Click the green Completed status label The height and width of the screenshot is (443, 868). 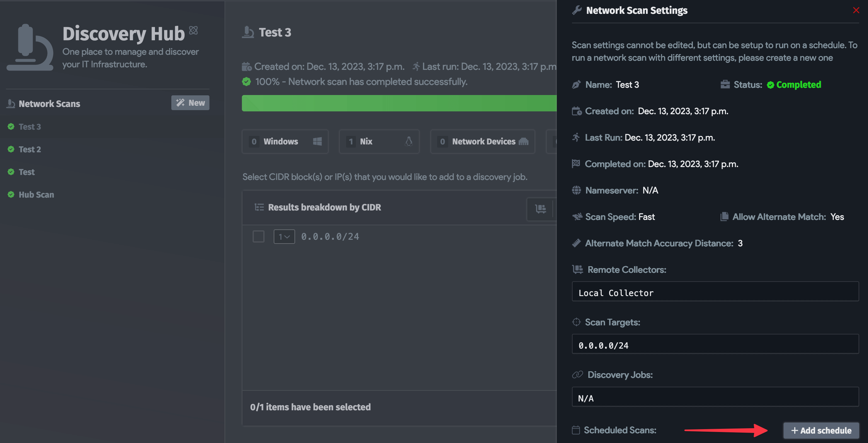[x=794, y=85]
